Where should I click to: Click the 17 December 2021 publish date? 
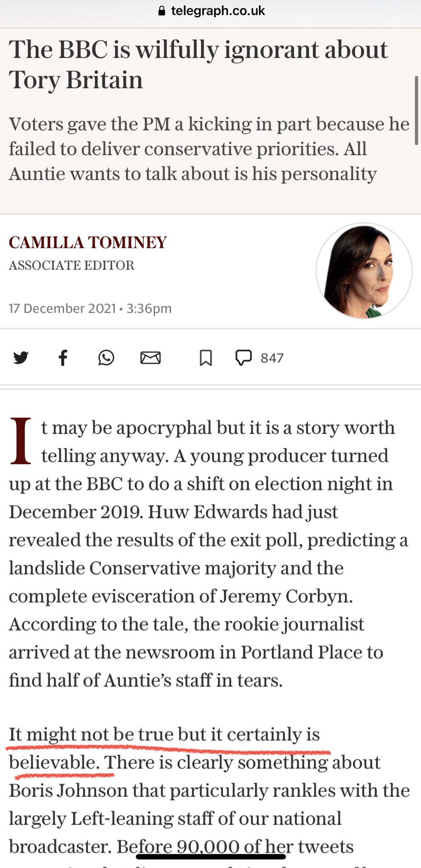pyautogui.click(x=62, y=308)
